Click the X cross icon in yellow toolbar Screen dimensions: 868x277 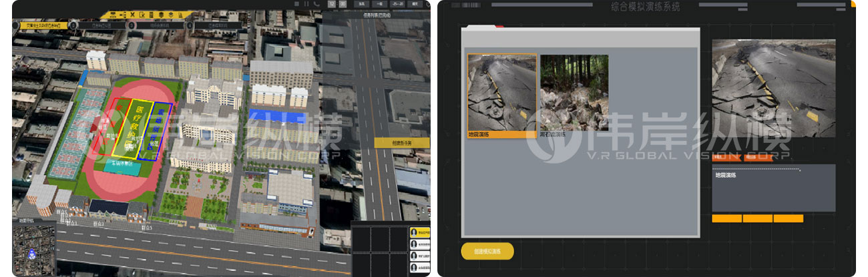(132, 15)
